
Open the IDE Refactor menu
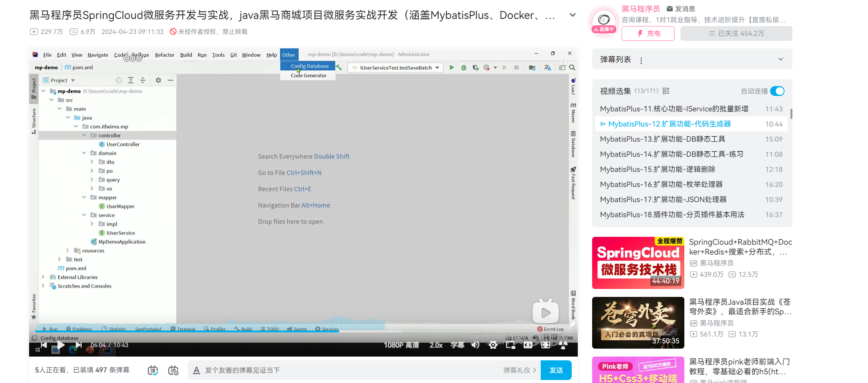[x=164, y=55]
